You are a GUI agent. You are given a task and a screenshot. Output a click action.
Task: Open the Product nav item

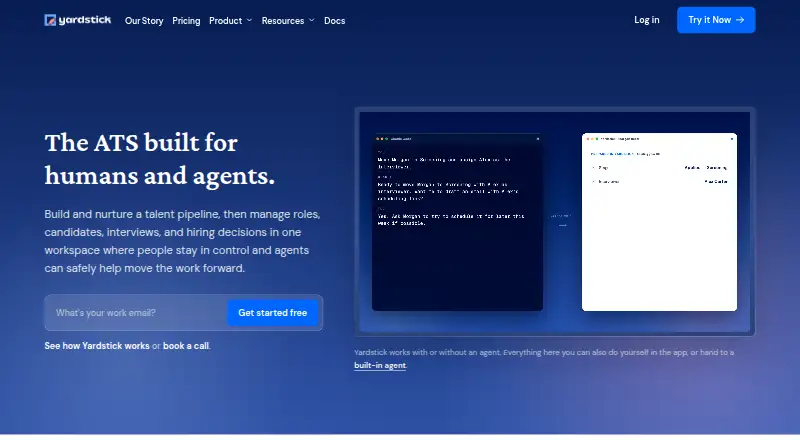[x=226, y=20]
